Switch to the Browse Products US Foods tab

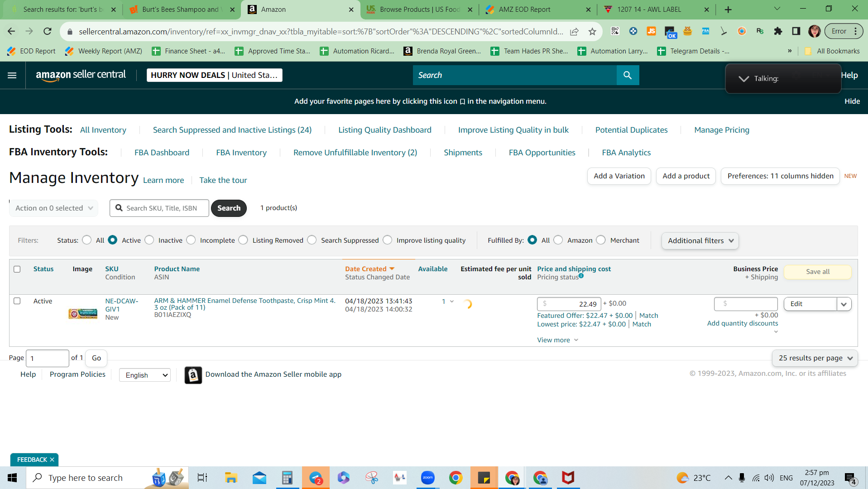pyautogui.click(x=419, y=10)
